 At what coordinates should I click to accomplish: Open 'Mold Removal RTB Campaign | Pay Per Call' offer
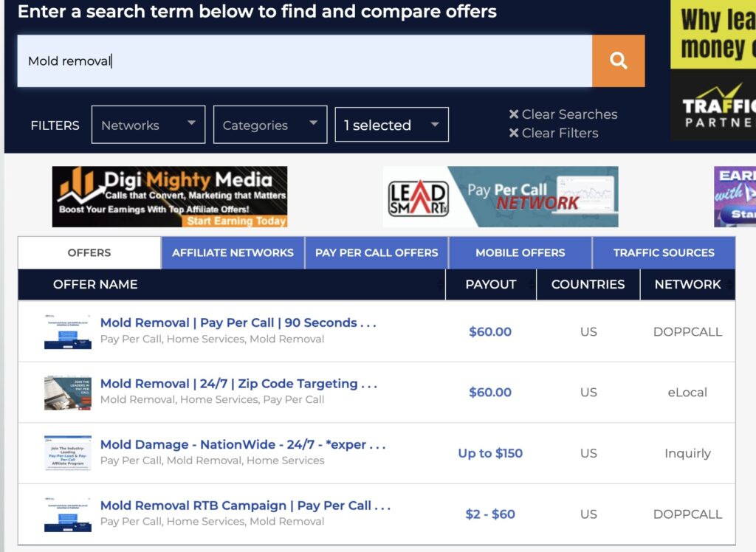pyautogui.click(x=245, y=506)
